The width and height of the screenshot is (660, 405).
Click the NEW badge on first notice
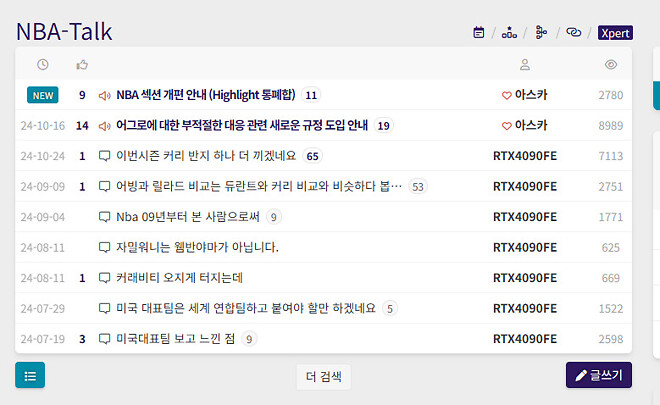click(x=43, y=95)
